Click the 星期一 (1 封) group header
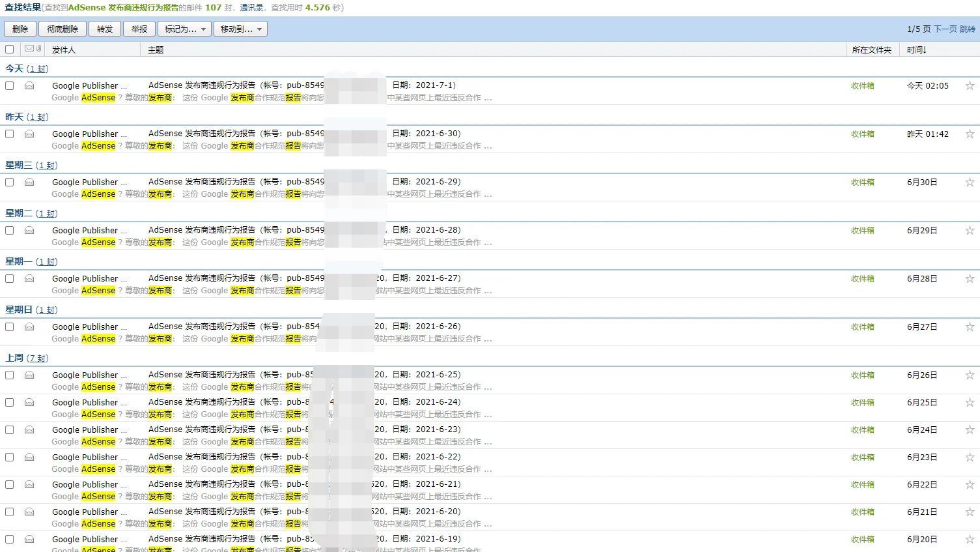The width and height of the screenshot is (980, 552). [x=31, y=261]
